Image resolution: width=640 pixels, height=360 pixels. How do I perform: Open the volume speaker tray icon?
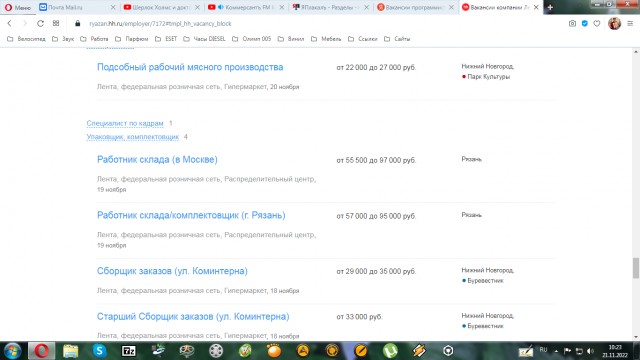tap(591, 351)
